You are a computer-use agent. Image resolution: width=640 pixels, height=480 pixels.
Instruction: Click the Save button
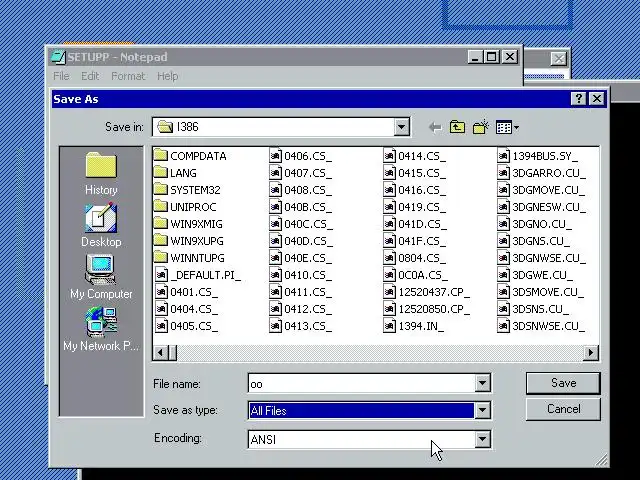point(563,383)
